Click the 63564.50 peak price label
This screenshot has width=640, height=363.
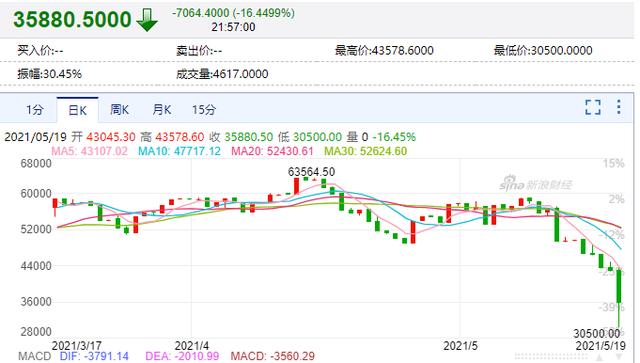(x=311, y=172)
